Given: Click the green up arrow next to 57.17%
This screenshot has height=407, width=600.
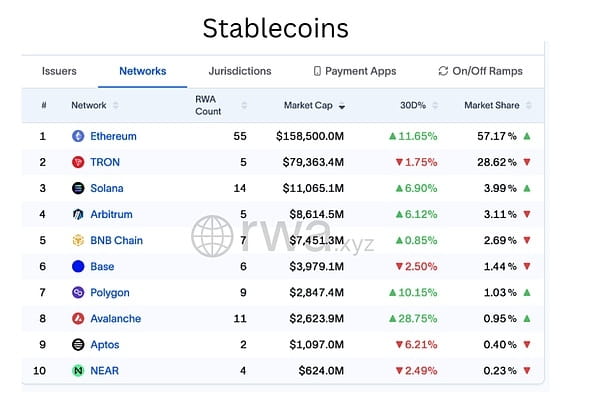Looking at the screenshot, I should pos(527,136).
